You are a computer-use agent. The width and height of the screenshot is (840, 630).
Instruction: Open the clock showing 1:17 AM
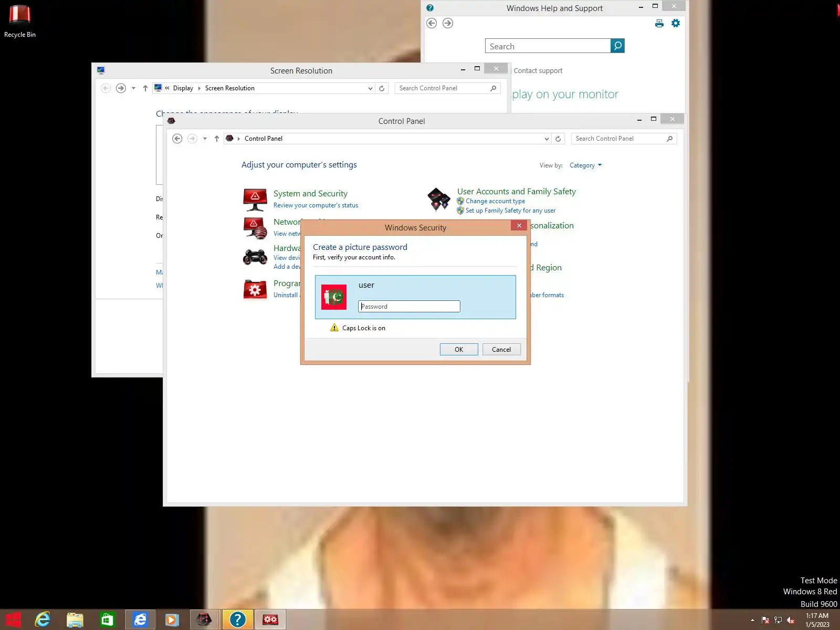coord(817,620)
